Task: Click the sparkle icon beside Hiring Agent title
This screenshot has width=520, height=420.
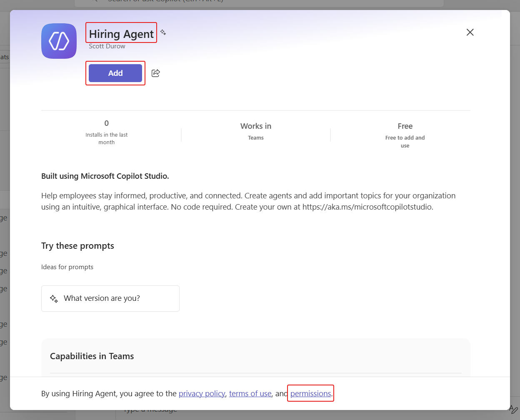Action: [x=163, y=32]
